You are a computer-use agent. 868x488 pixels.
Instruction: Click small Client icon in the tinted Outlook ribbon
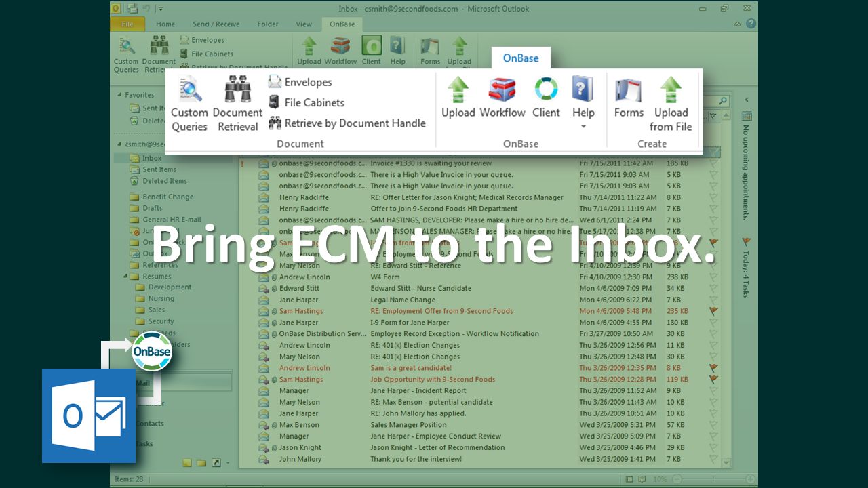372,46
